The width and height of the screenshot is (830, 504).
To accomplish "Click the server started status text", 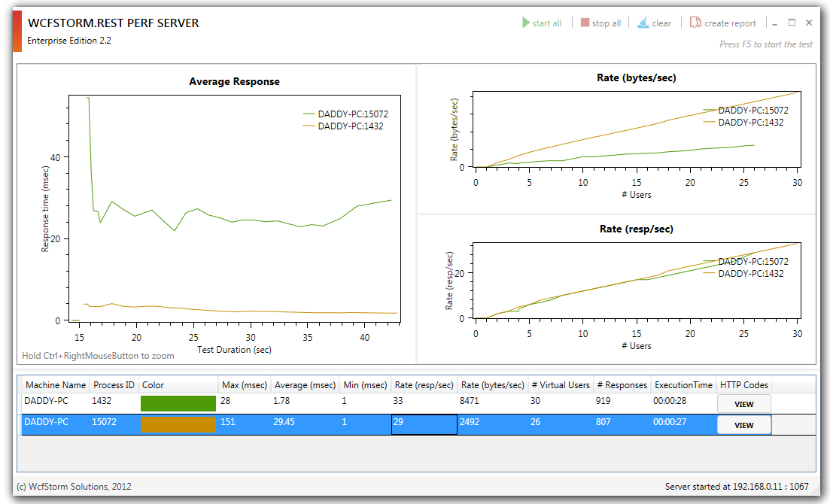I will point(737,487).
